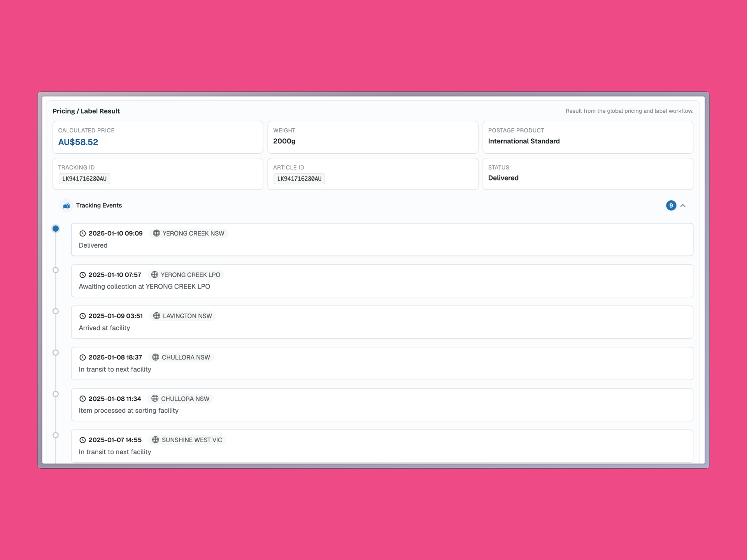Click the clock icon beside 2025-01-08 18:37

tap(82, 357)
